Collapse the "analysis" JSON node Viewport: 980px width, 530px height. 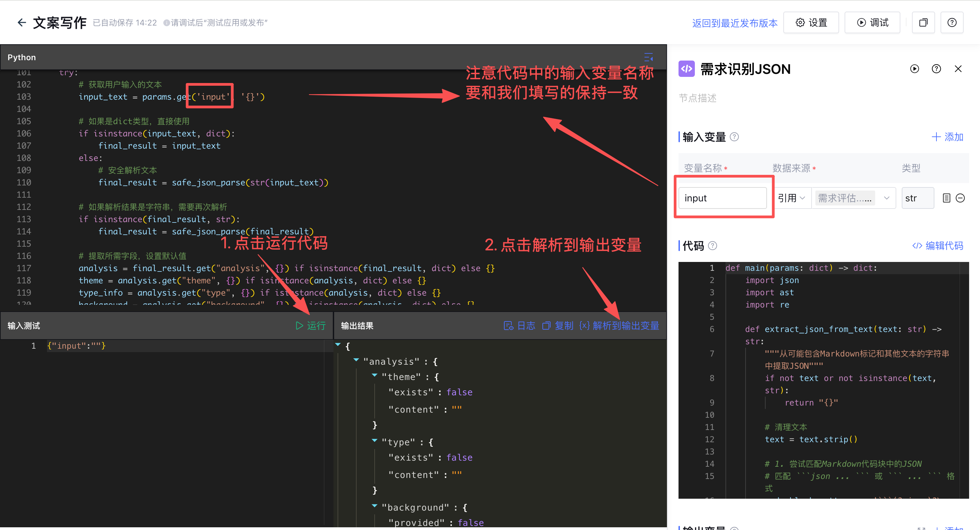pyautogui.click(x=356, y=360)
